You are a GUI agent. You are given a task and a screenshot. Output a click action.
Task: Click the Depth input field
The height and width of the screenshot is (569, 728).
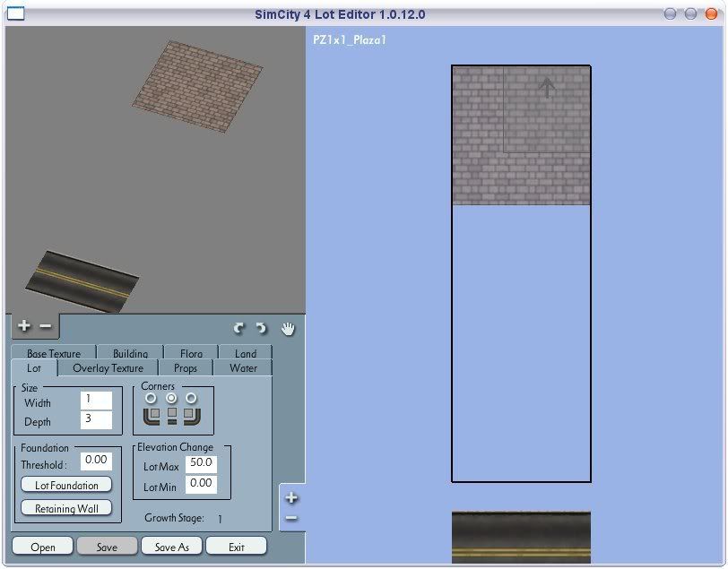pyautogui.click(x=96, y=420)
